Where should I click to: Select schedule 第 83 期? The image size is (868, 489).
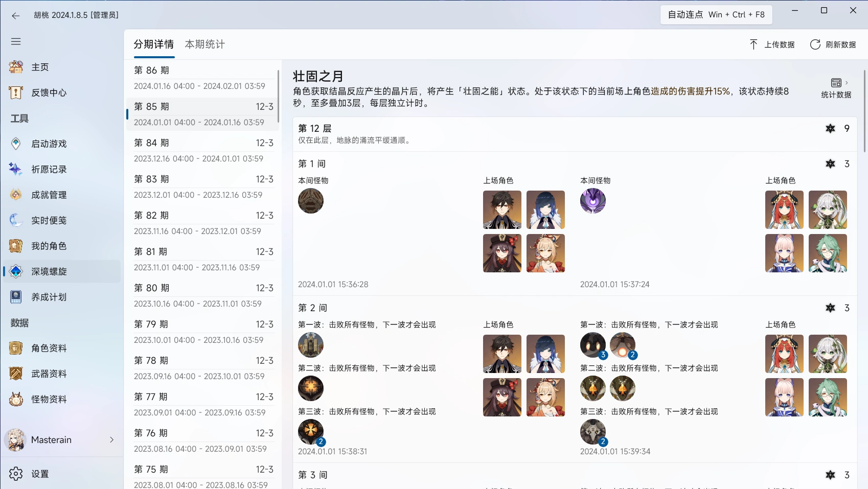202,187
